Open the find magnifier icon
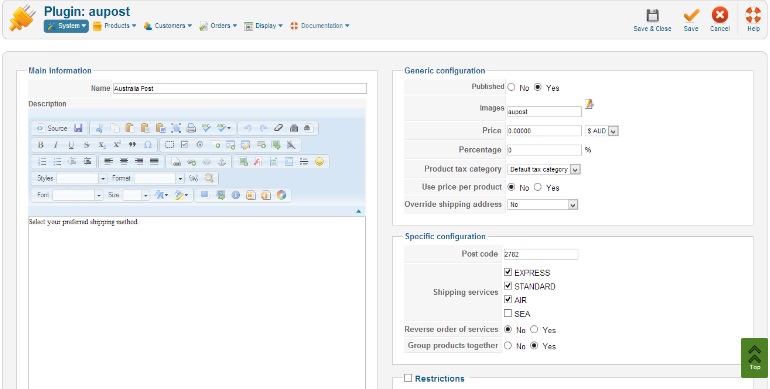770x389 pixels. click(209, 178)
